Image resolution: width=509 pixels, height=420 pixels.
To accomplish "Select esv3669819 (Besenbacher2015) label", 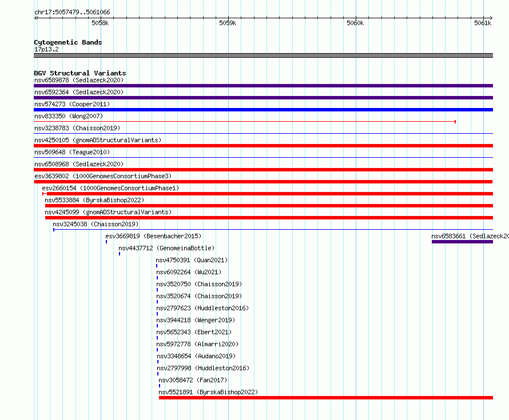I will point(153,236).
